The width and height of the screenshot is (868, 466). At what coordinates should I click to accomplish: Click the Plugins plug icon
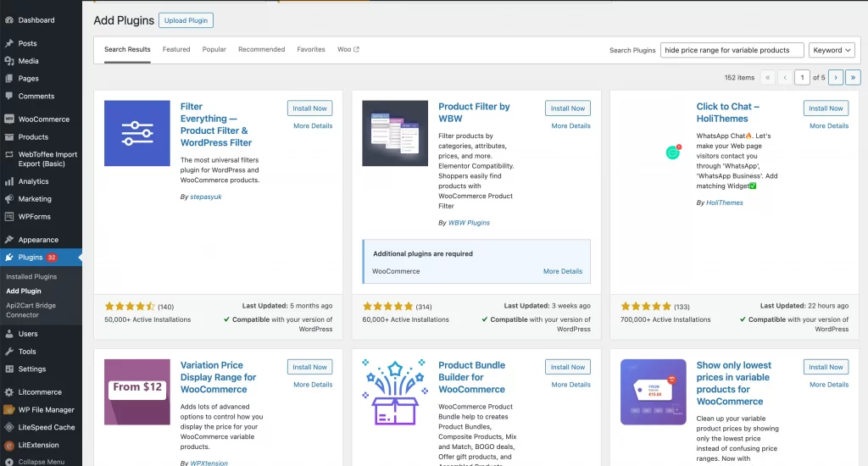[x=8, y=258]
